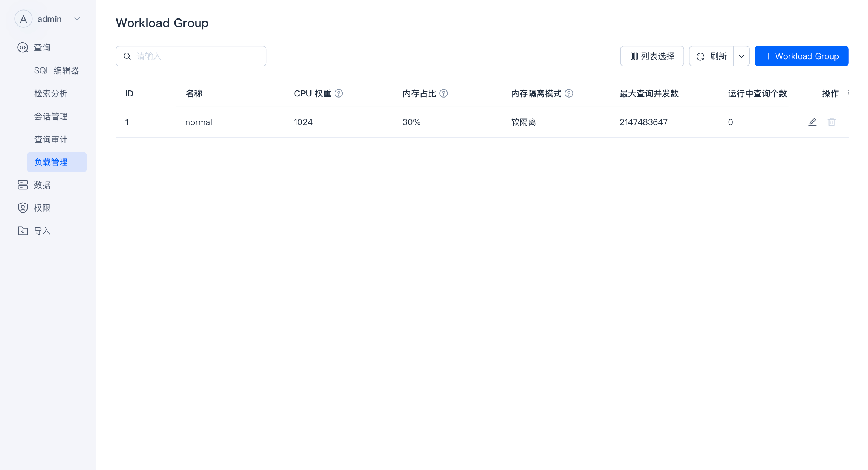Click the search magnifier icon in input
Screen dimensions: 868x470
click(x=127, y=56)
